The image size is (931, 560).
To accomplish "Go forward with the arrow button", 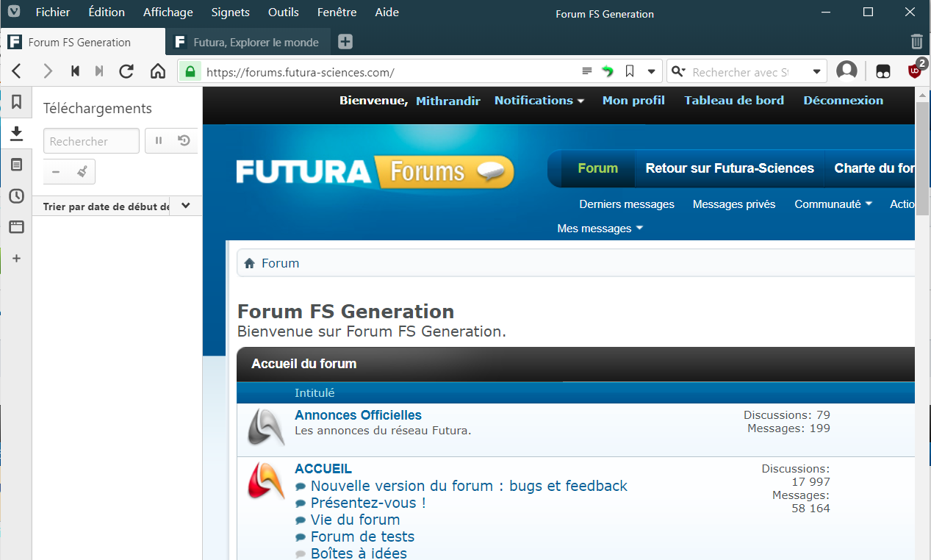I will [48, 71].
